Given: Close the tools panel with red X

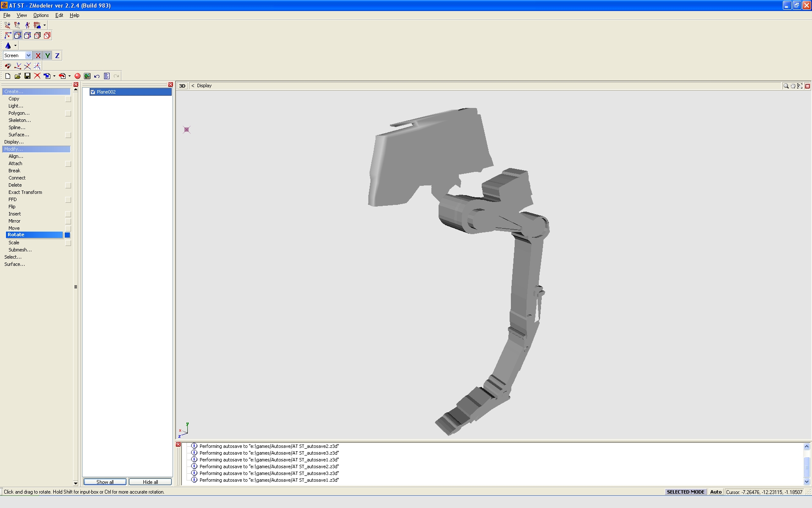Looking at the screenshot, I should pyautogui.click(x=76, y=85).
